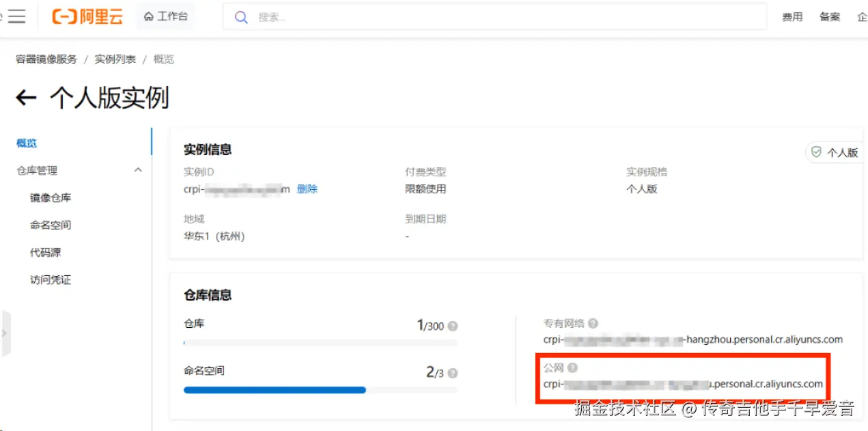
Task: Click the search magnifier icon
Action: click(x=240, y=17)
